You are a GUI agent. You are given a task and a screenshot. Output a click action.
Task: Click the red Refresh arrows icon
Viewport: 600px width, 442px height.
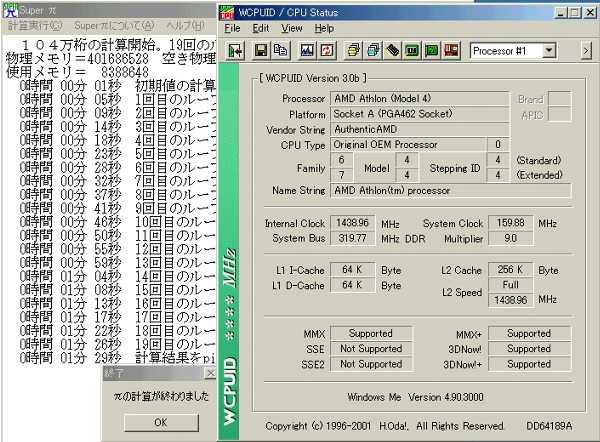point(326,51)
